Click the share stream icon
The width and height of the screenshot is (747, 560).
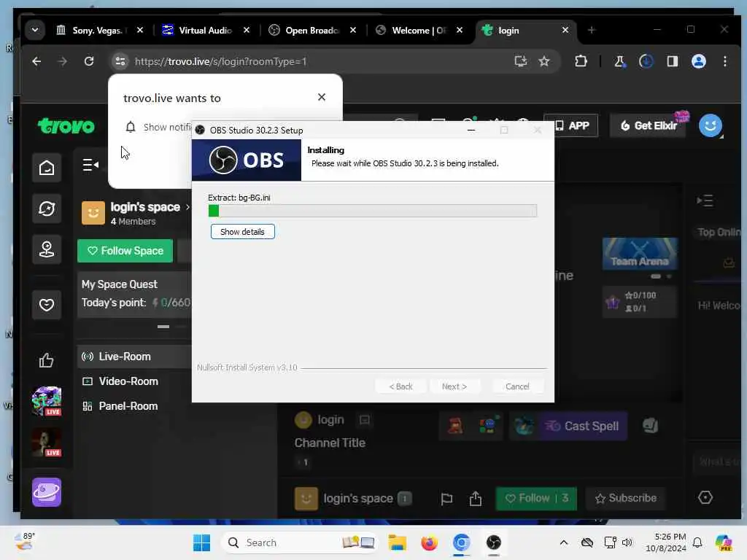[476, 499]
